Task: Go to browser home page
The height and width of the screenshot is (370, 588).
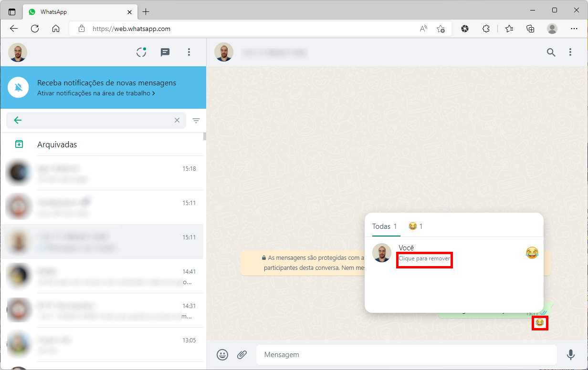Action: [x=56, y=29]
